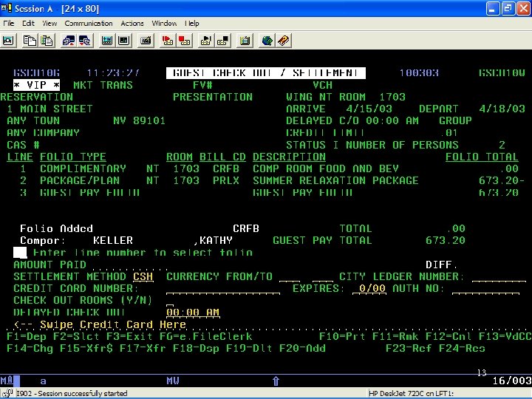The height and width of the screenshot is (399, 532).
Task: Click the Session A title bar system icon
Action: click(7, 8)
